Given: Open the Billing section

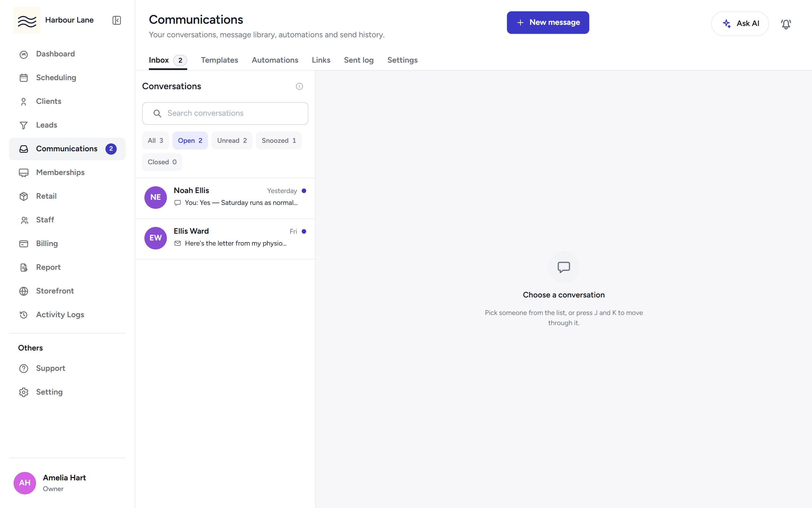Looking at the screenshot, I should coord(67,244).
